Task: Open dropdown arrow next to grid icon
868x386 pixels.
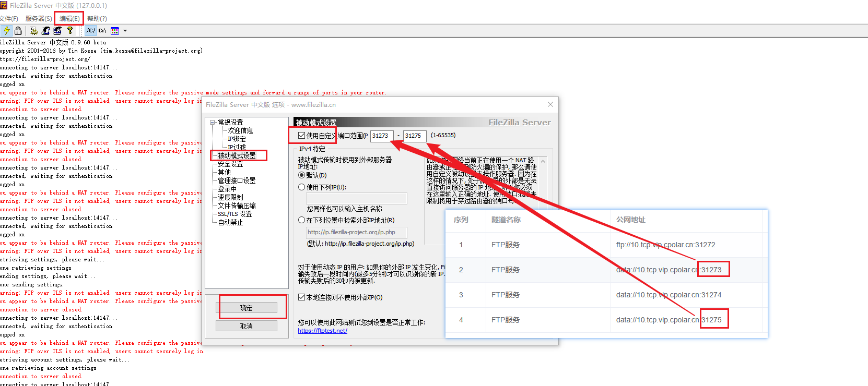Action: [x=125, y=31]
